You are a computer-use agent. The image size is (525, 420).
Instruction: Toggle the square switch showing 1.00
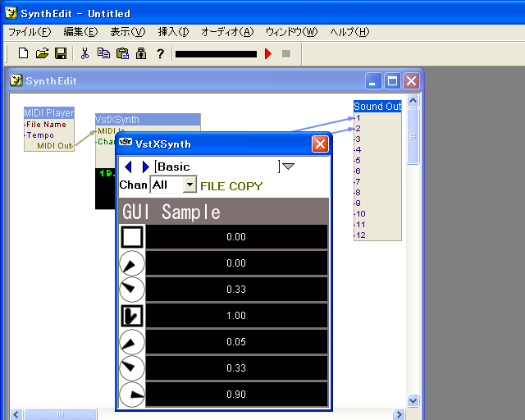[x=132, y=316]
